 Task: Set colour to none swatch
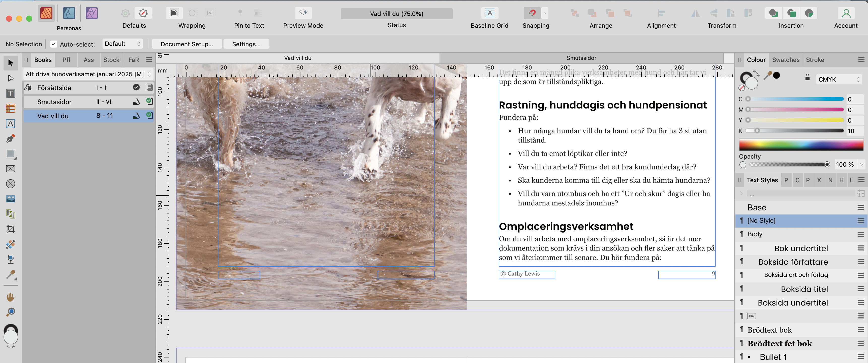741,88
